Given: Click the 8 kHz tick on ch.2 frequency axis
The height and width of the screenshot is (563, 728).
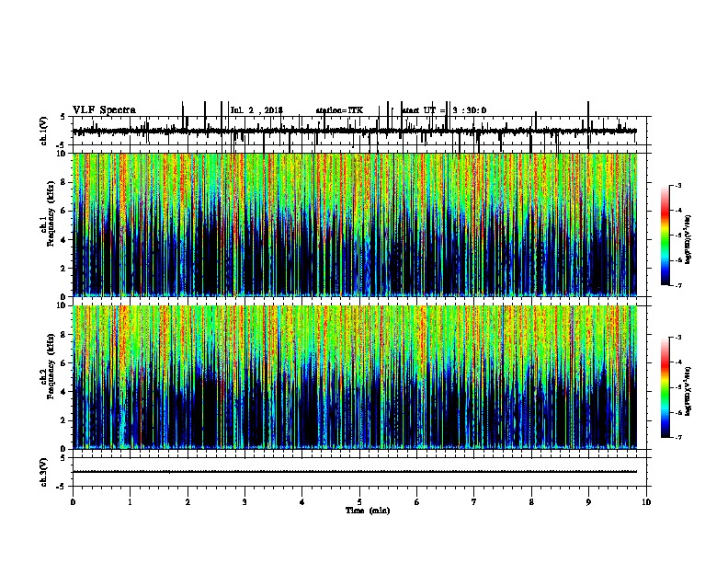Looking at the screenshot, I should pos(64,335).
